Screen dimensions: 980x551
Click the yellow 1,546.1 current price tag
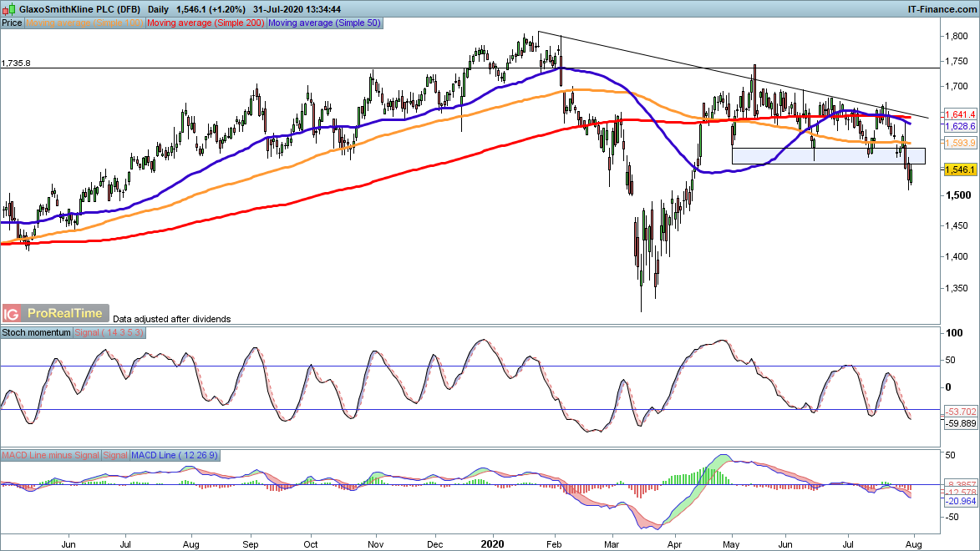960,170
